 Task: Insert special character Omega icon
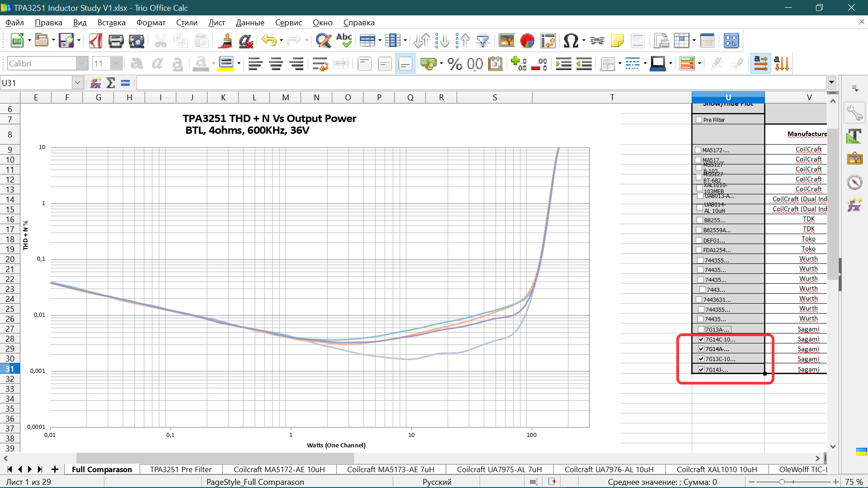click(x=571, y=41)
